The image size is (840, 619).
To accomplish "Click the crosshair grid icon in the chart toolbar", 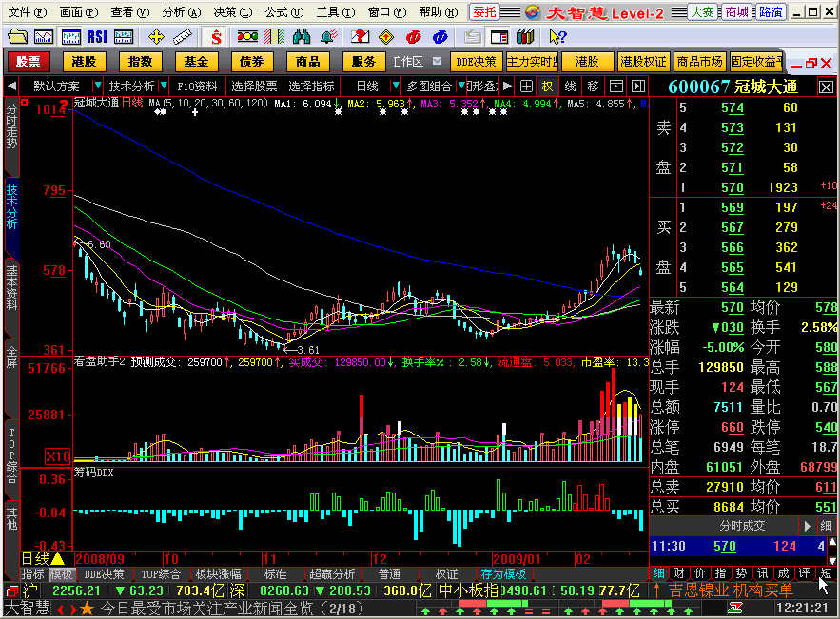I will coord(526,87).
